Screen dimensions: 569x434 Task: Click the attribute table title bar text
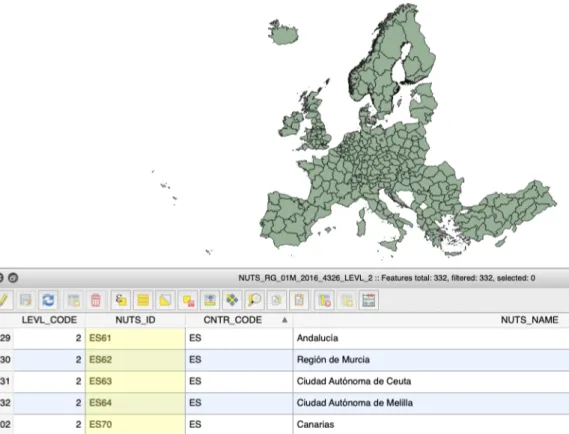point(386,278)
